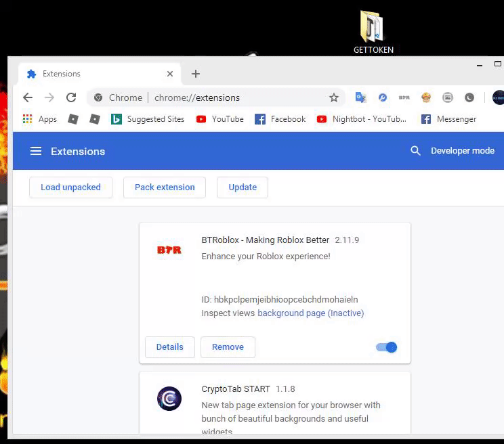
Task: Open the GETTOKEN folder on desktop
Action: tap(373, 31)
